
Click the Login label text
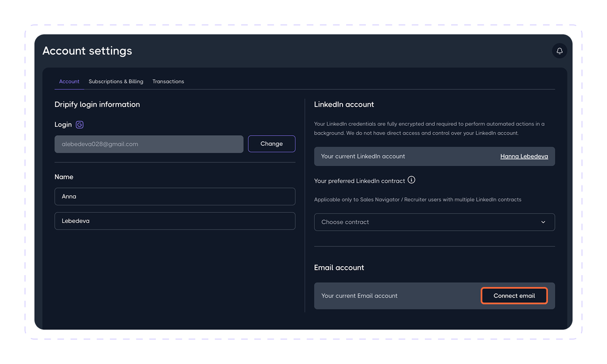click(63, 124)
